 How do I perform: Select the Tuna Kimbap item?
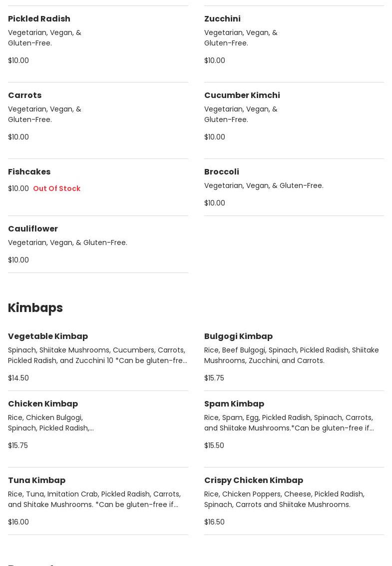[36, 480]
